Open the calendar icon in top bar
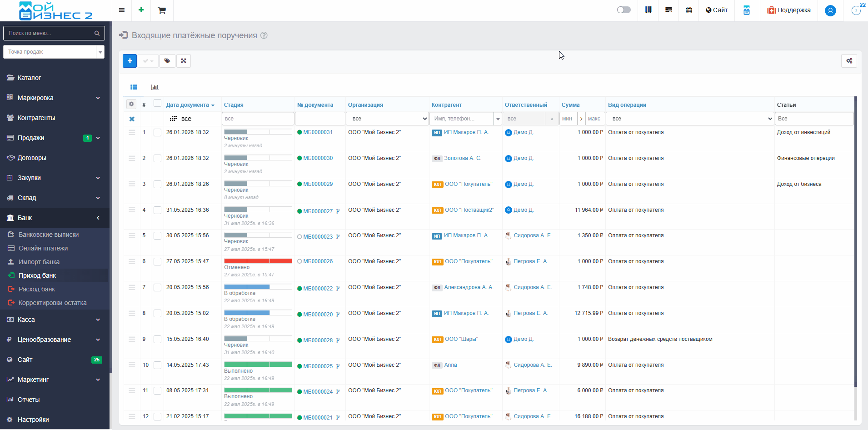Image resolution: width=868 pixels, height=430 pixels. coord(689,10)
